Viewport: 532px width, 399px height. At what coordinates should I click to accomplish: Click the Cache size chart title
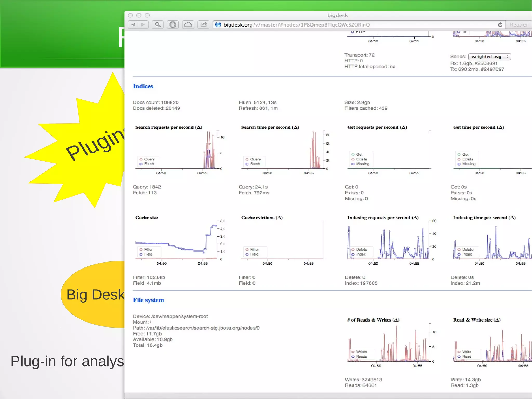[x=147, y=218]
